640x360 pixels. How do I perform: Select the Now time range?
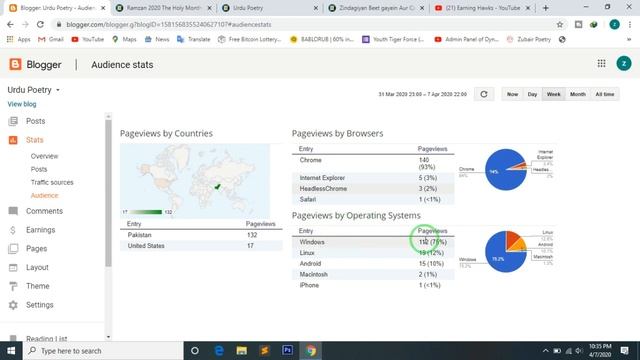(x=512, y=94)
